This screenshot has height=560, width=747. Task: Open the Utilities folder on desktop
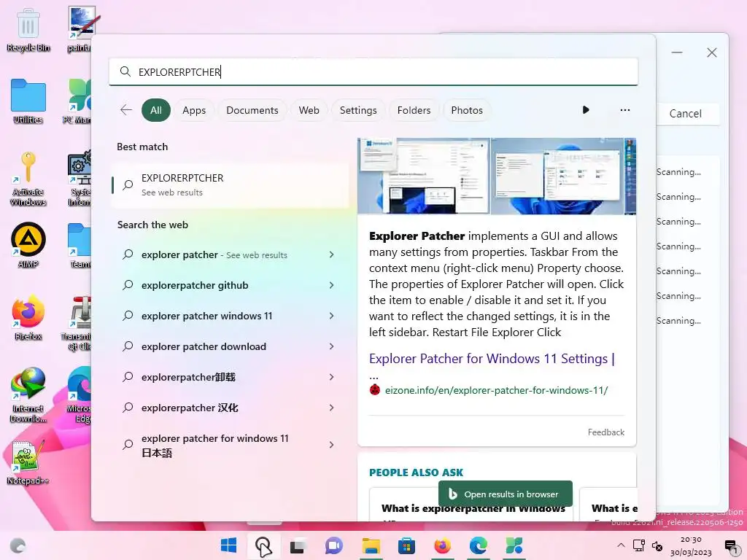[28, 101]
